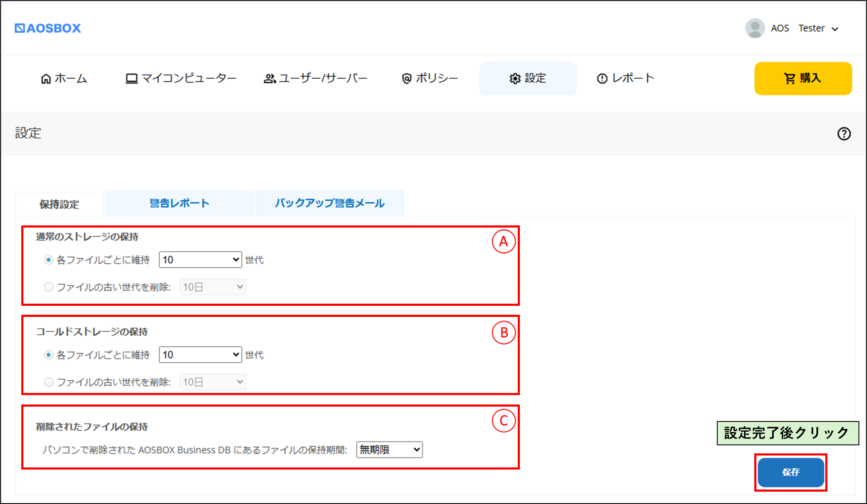Viewport: 867px width, 504px height.
Task: Open the 世代 count dropdown in コールドストレージの保持
Action: coord(200,355)
